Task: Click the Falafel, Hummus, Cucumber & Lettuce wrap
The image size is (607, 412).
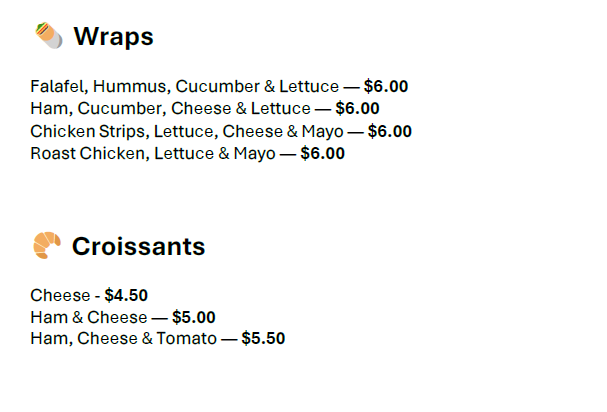Action: [184, 87]
